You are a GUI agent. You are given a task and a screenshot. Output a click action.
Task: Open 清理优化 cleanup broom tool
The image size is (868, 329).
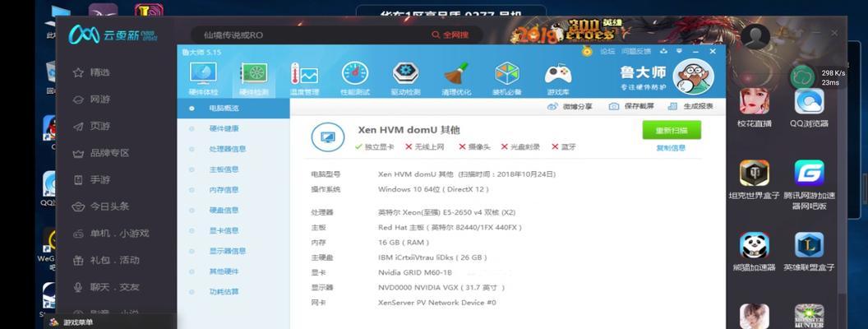coord(456,79)
